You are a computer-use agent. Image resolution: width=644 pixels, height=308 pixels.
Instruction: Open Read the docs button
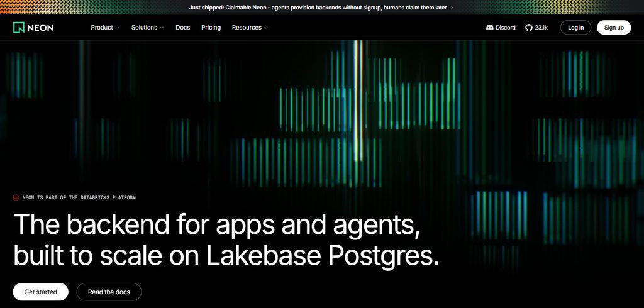tap(109, 292)
